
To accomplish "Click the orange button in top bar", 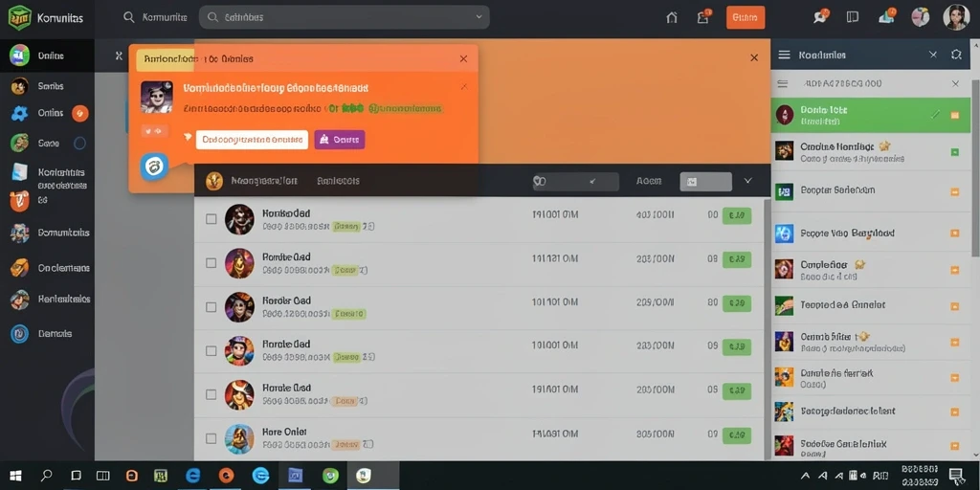I will pyautogui.click(x=745, y=17).
